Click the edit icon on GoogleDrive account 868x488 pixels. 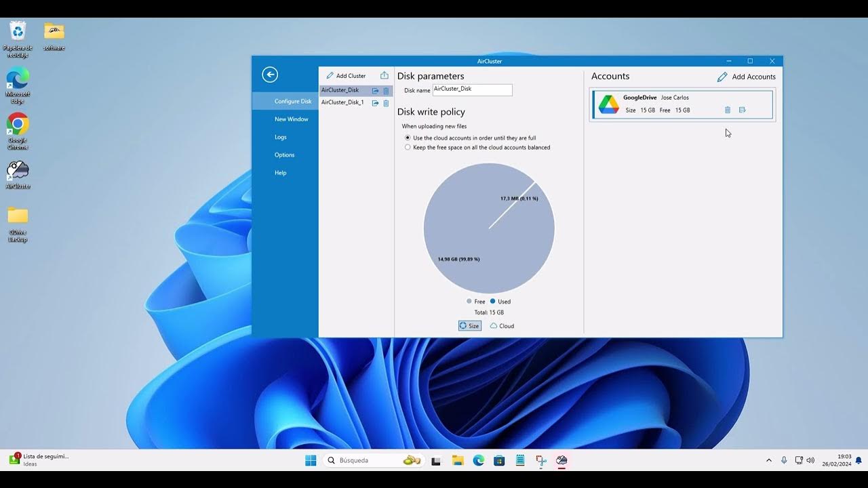coord(743,110)
